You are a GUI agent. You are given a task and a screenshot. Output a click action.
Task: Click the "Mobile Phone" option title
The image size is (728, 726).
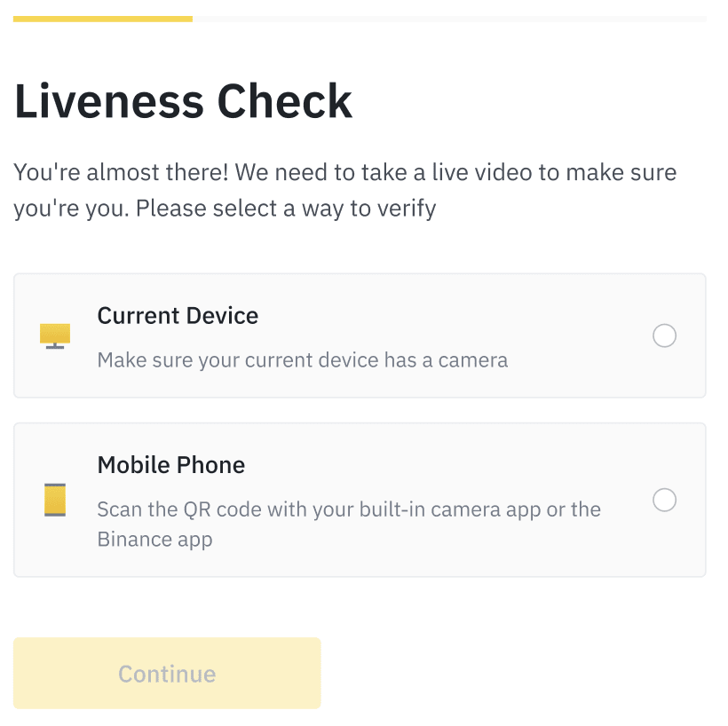[170, 465]
